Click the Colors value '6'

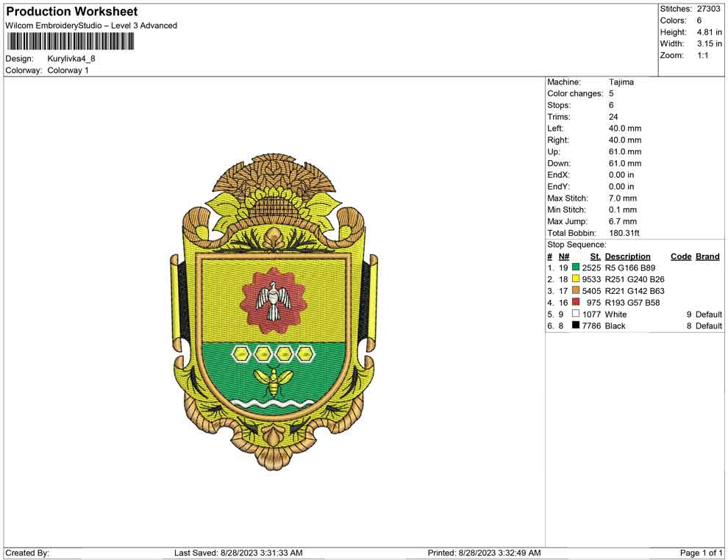pos(699,21)
